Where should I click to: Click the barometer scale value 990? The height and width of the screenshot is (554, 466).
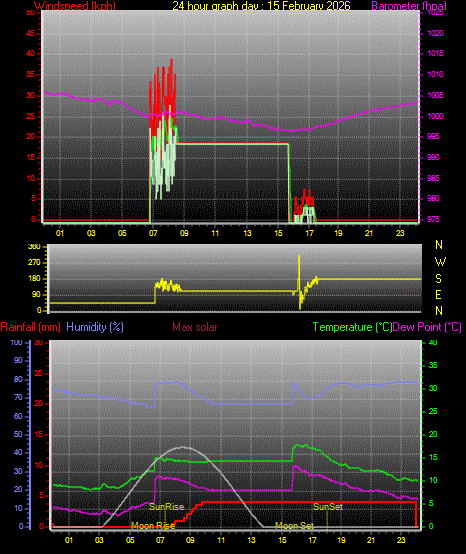433,157
